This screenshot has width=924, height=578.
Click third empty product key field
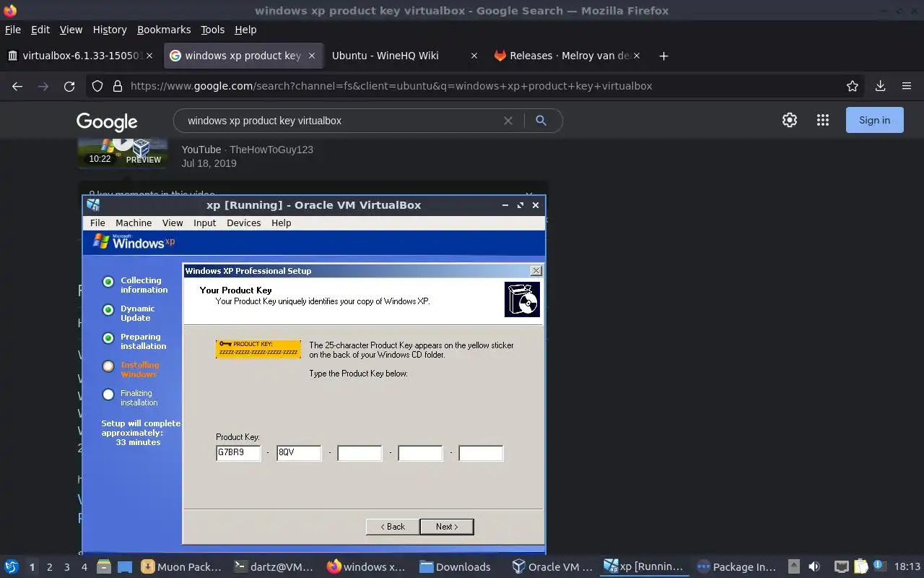tap(359, 453)
